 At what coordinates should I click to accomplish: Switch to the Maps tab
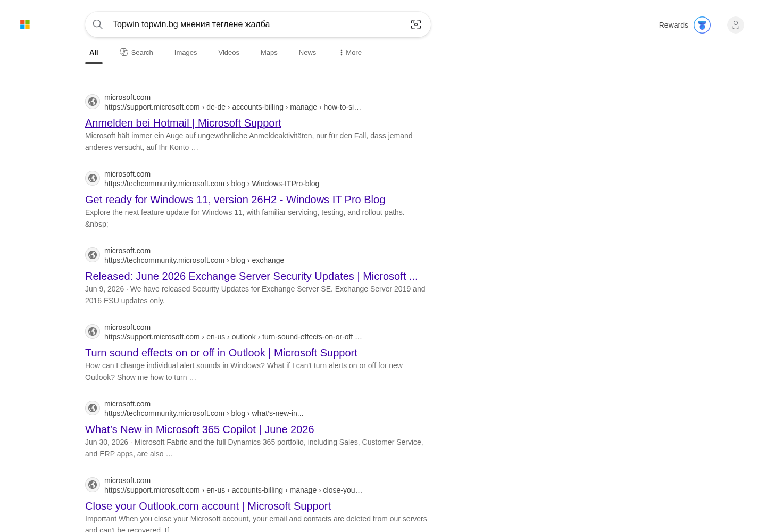tap(269, 53)
